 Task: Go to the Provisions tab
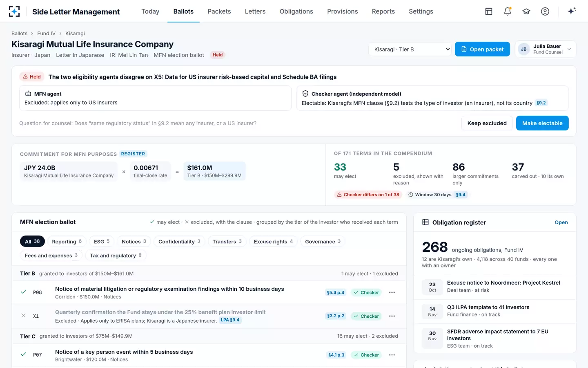pos(343,11)
